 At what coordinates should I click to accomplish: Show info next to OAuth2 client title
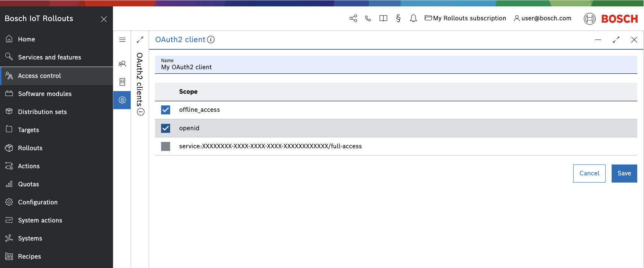(211, 40)
